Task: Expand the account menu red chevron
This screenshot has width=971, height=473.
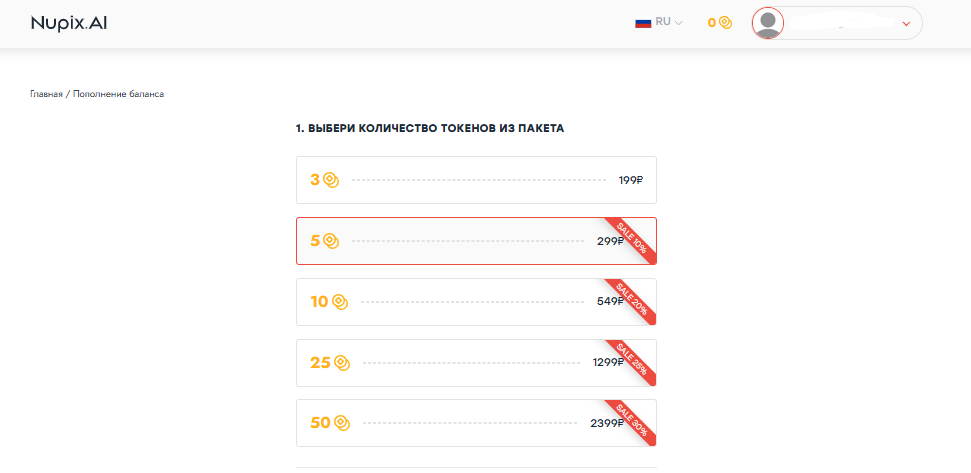Action: 906,24
